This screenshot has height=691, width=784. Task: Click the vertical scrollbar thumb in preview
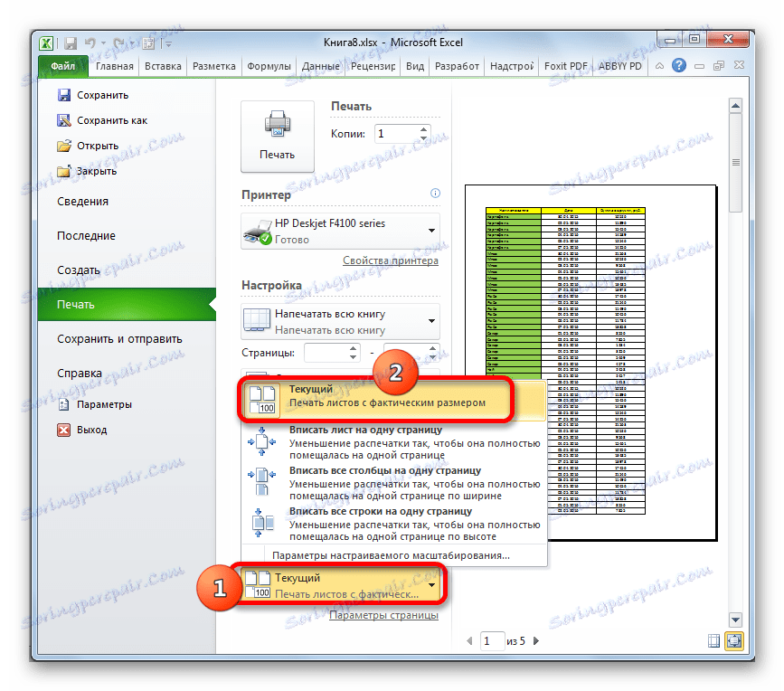(735, 163)
